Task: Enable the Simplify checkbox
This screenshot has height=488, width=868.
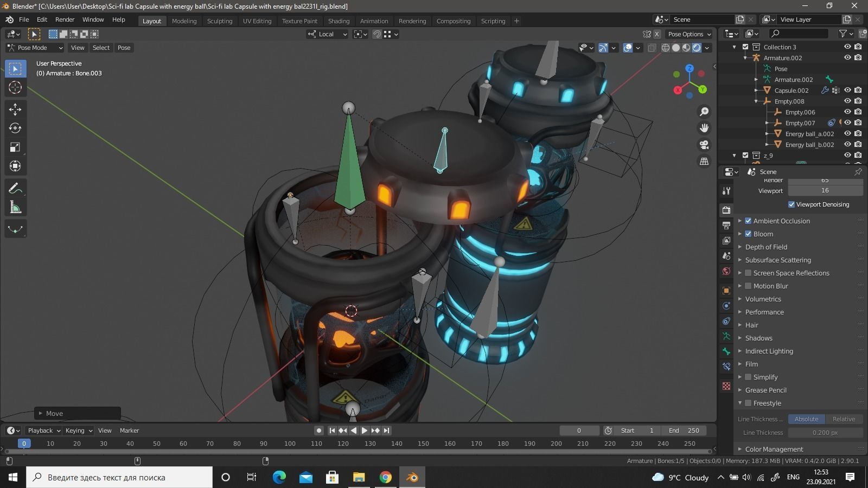Action: coord(748,377)
